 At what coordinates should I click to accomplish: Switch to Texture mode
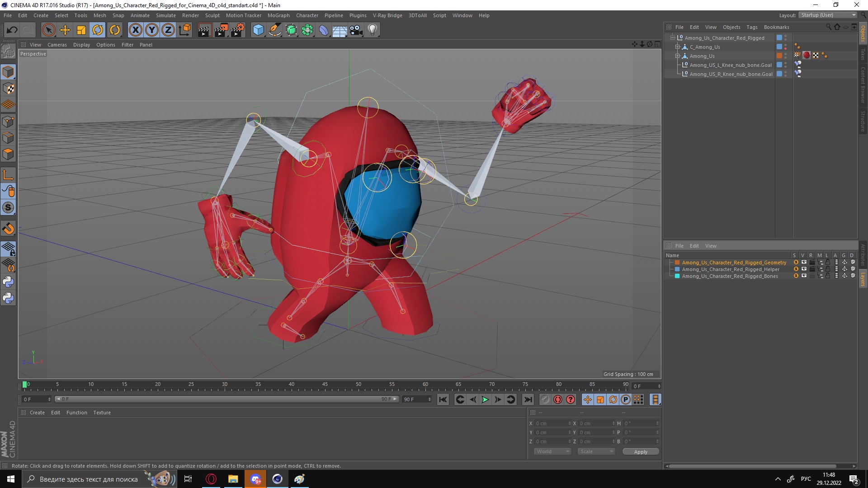8,89
